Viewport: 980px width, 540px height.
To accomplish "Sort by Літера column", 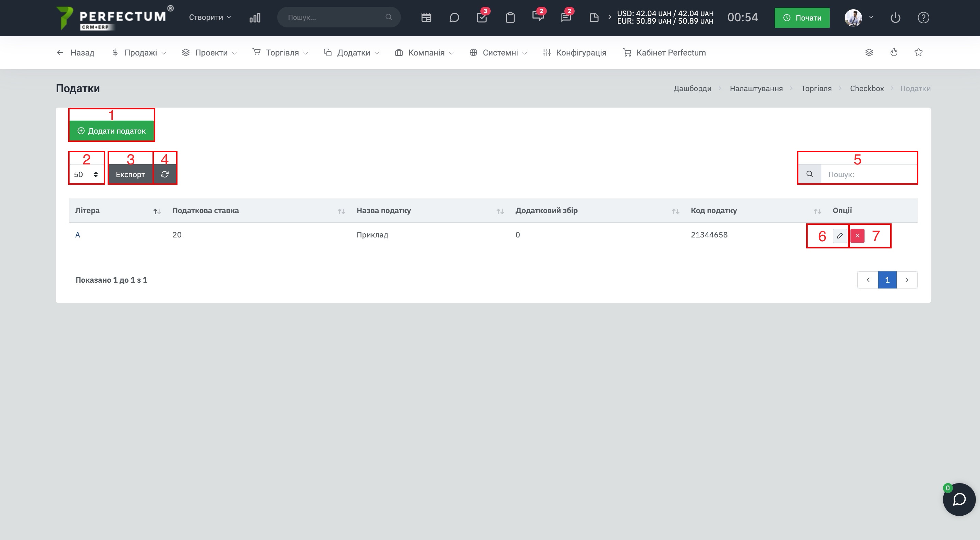I will click(x=118, y=210).
